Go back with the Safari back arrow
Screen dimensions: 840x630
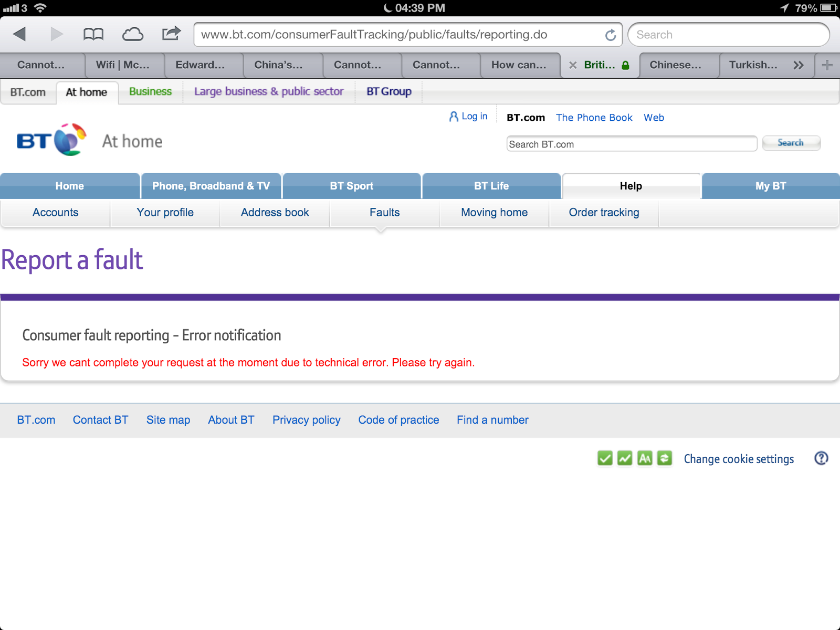pyautogui.click(x=19, y=35)
